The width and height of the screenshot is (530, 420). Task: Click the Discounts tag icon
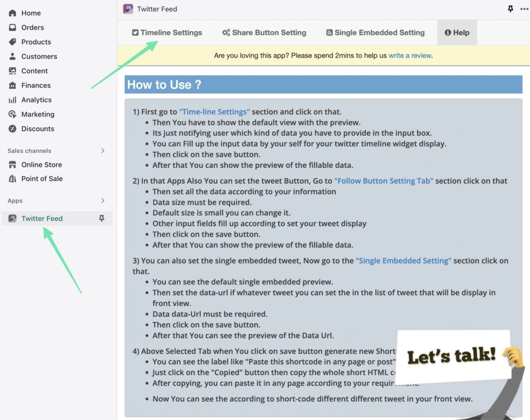pos(13,129)
